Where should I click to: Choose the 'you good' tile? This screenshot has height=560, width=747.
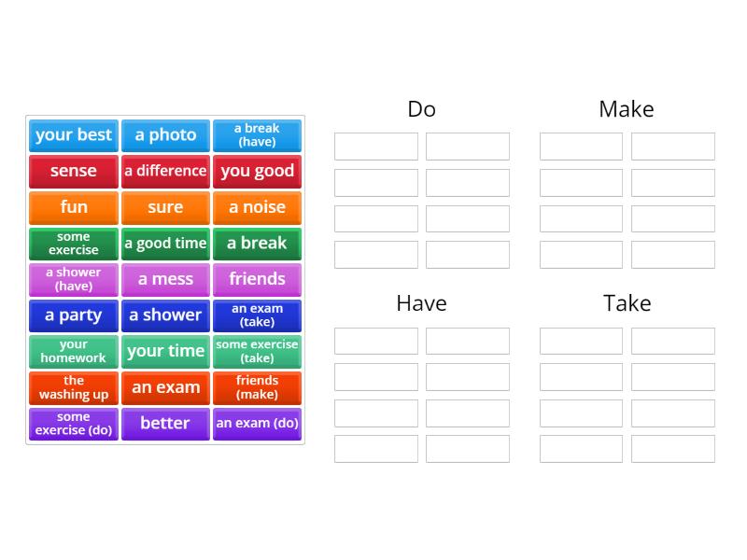click(258, 171)
